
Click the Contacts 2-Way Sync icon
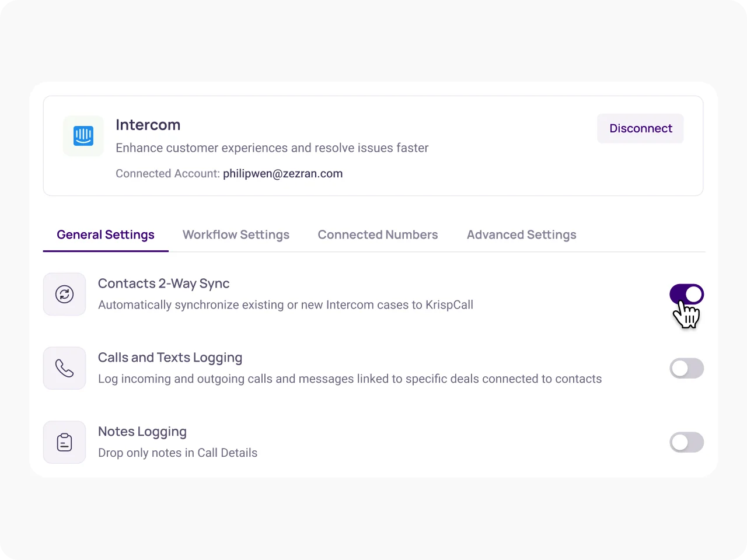[x=65, y=294]
